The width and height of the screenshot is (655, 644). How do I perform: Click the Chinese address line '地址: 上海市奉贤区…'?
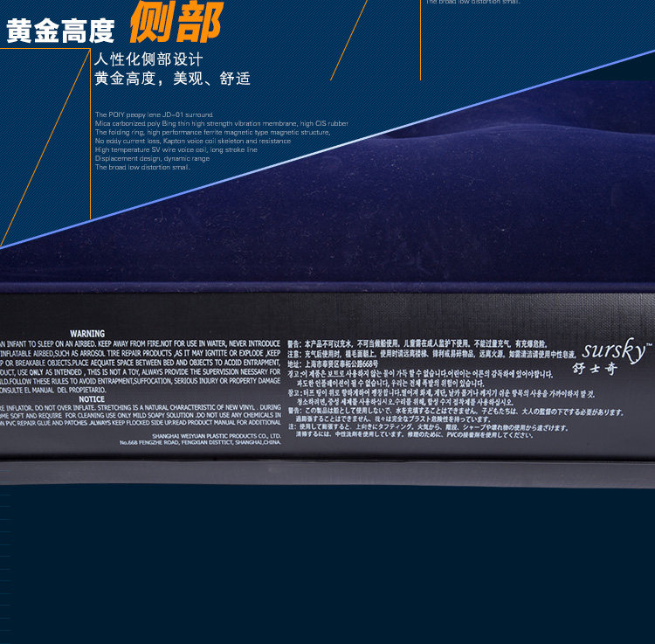pos(333,364)
